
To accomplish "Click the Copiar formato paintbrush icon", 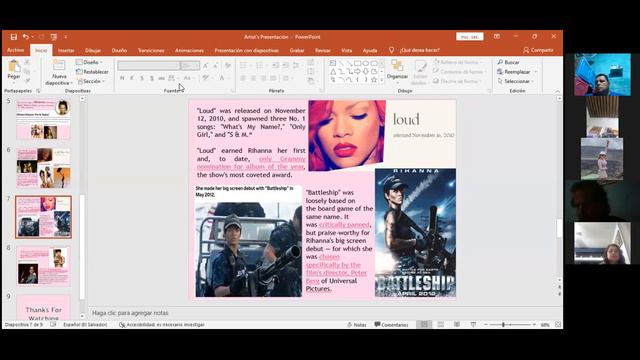I will click(x=27, y=81).
